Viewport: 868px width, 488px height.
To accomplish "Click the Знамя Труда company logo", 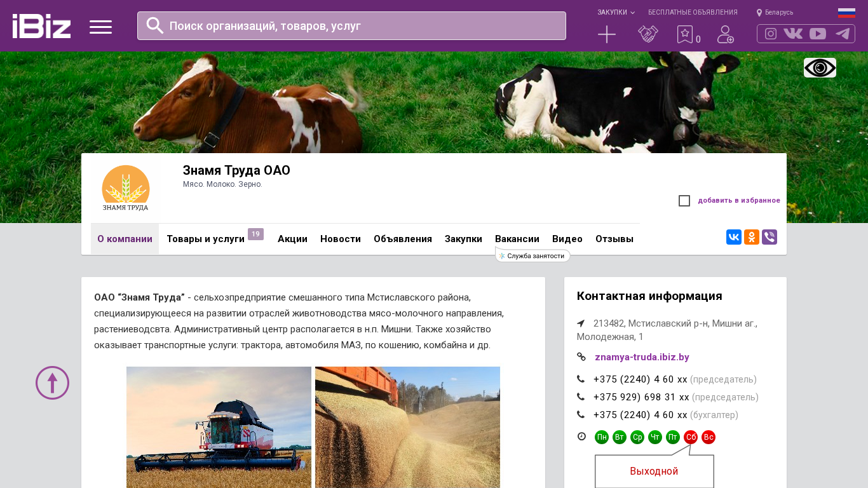I will [x=125, y=188].
